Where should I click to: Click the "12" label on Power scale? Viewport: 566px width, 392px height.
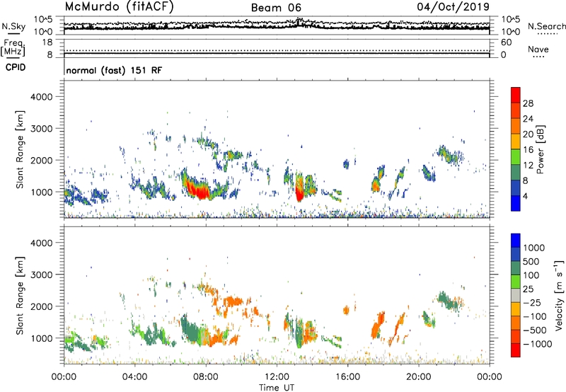point(528,166)
